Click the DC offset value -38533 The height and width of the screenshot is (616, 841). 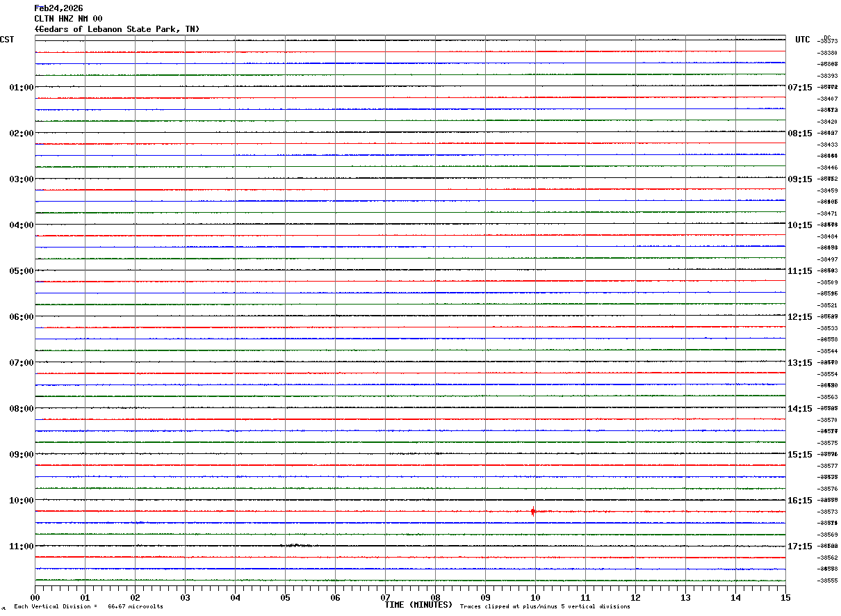click(x=827, y=328)
